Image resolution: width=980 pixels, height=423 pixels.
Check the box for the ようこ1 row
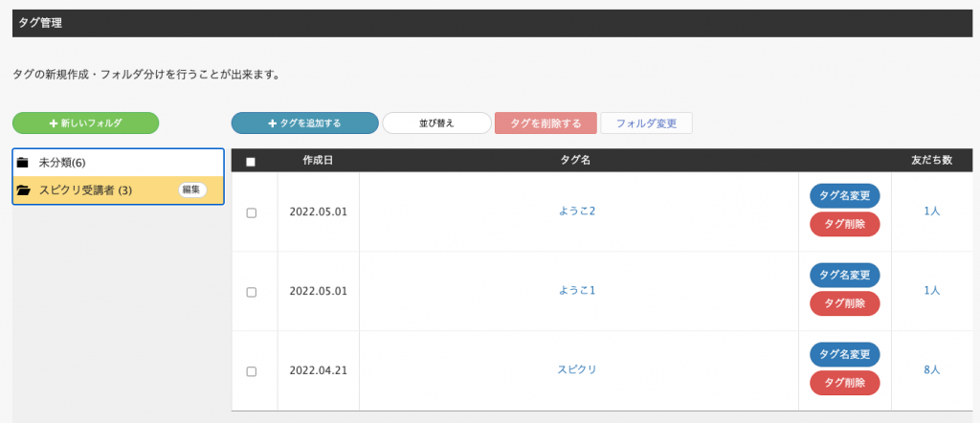[252, 292]
